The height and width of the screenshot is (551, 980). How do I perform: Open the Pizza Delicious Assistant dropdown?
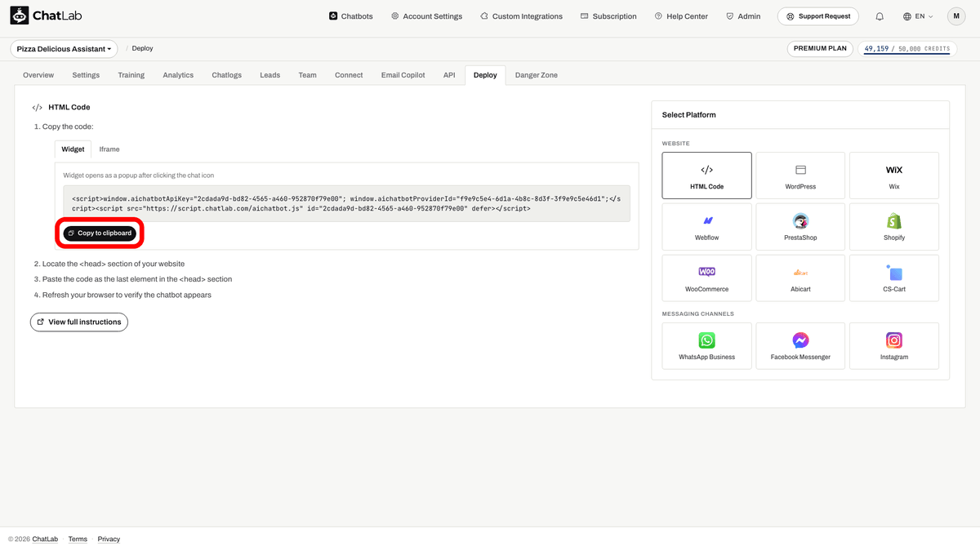pyautogui.click(x=64, y=49)
